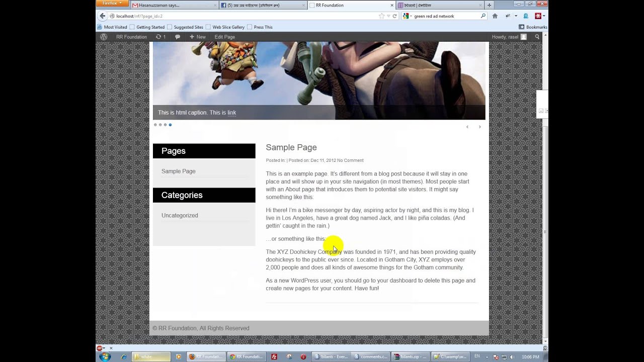Bookmark this page with the star icon
The height and width of the screenshot is (362, 644).
[x=382, y=16]
